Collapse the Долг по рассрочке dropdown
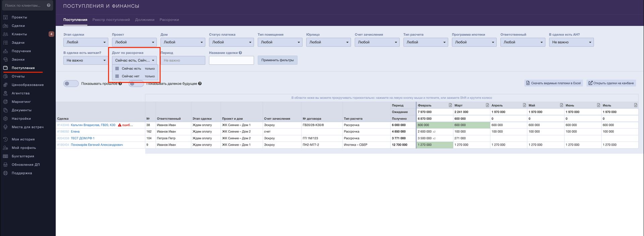The width and height of the screenshot is (644, 236). (134, 60)
